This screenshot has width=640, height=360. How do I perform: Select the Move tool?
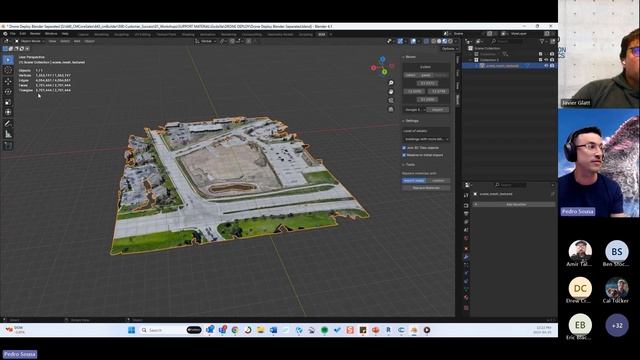click(8, 81)
